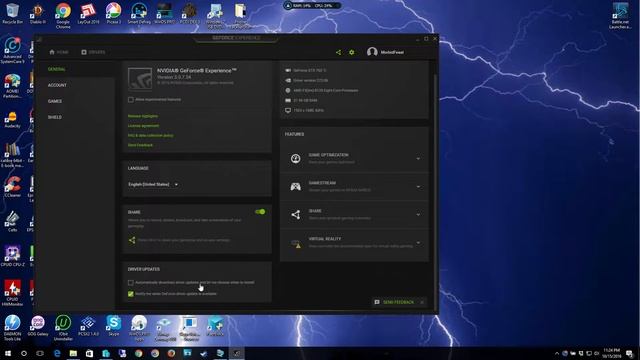640x360 pixels.
Task: Open Advanced SystemCare 9 desktop shortcut
Action: tap(12, 50)
